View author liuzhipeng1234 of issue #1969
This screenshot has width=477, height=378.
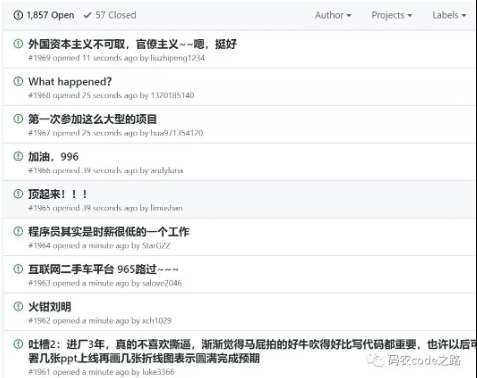point(177,58)
